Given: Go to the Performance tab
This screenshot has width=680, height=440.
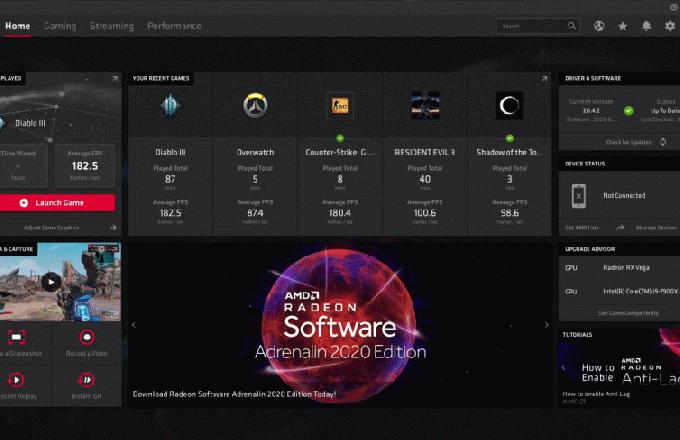Looking at the screenshot, I should click(174, 26).
